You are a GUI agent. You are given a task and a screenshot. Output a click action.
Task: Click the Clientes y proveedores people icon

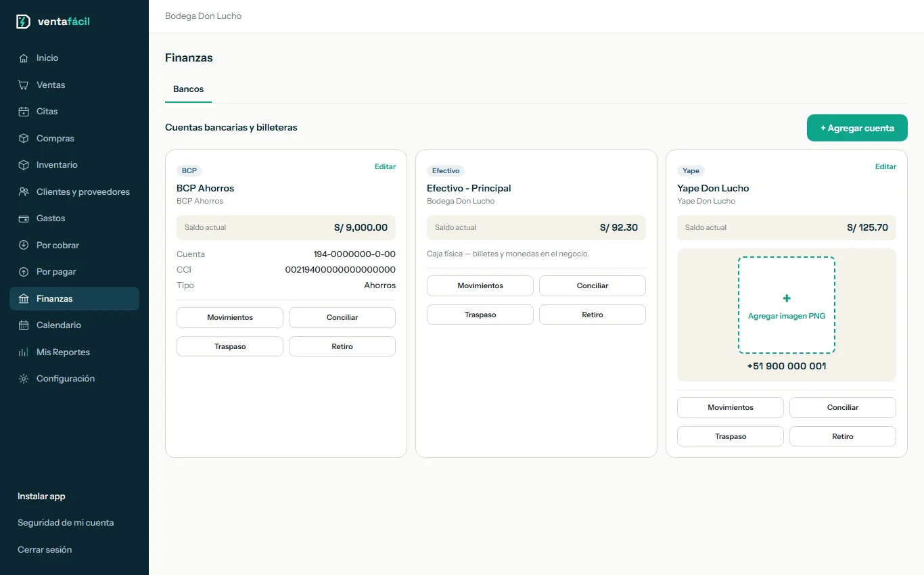24,192
